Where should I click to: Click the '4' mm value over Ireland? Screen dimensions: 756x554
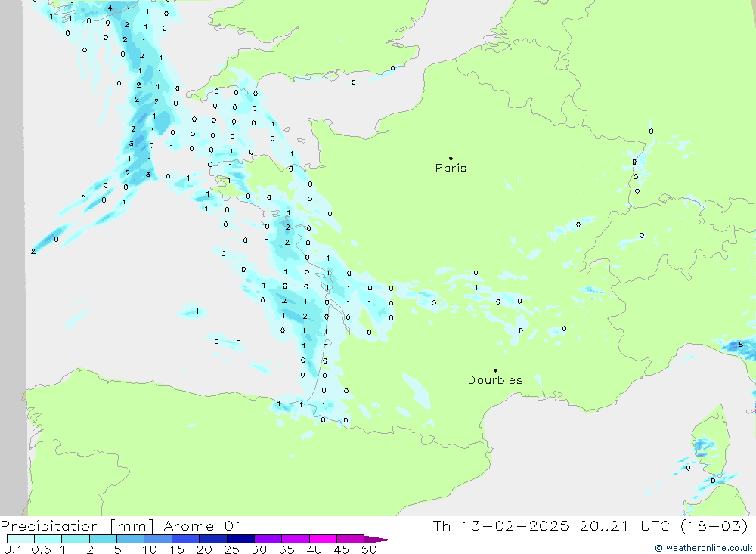(x=110, y=8)
